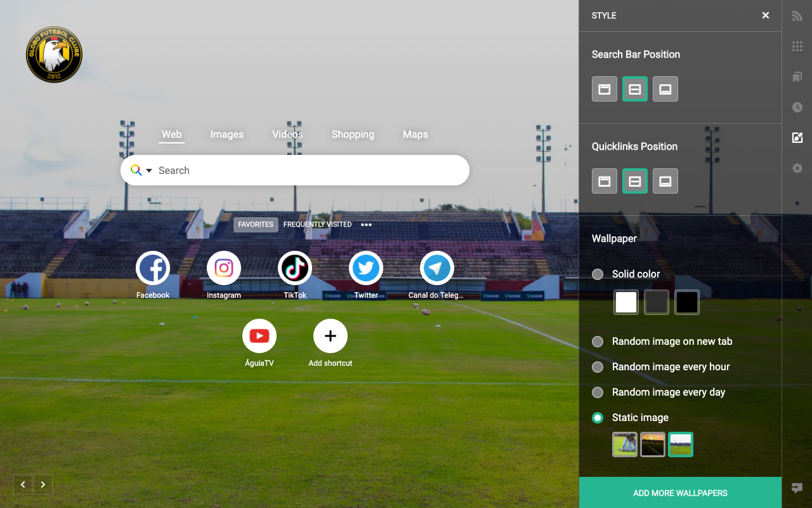The image size is (812, 508).
Task: Click the Add More Wallpapers button
Action: 680,493
